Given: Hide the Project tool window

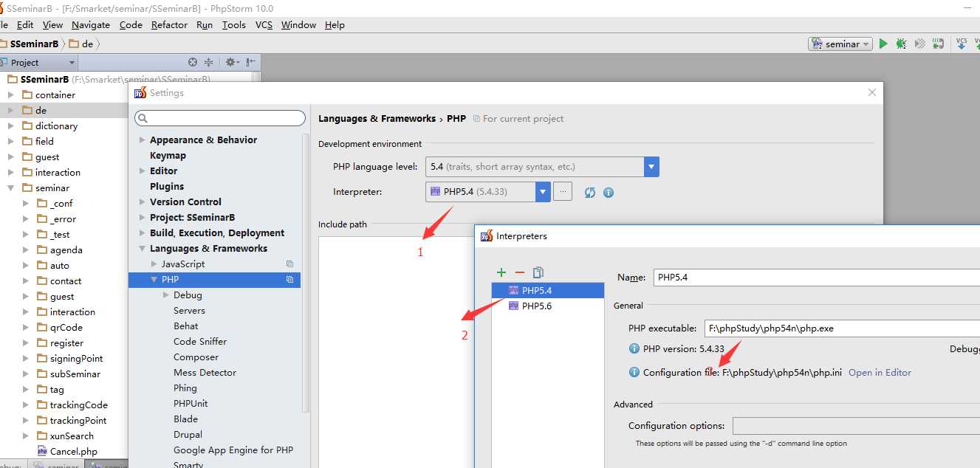Looking at the screenshot, I should [x=251, y=63].
